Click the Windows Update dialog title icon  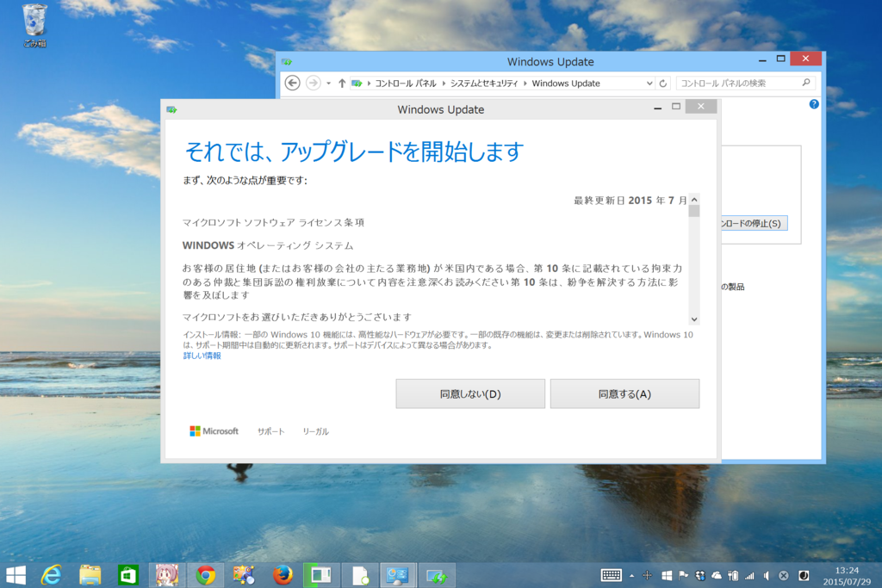[171, 109]
